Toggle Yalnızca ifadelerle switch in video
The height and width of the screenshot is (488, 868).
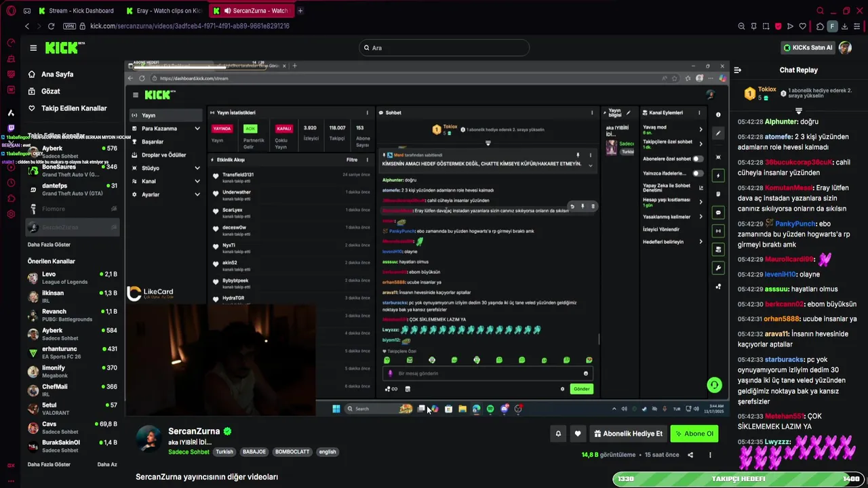[697, 174]
